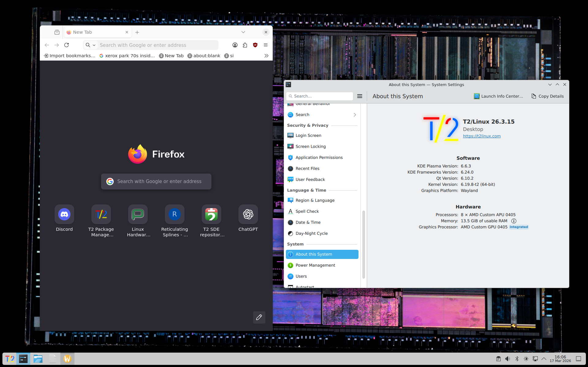Open the brightness tray icon

[x=526, y=359]
